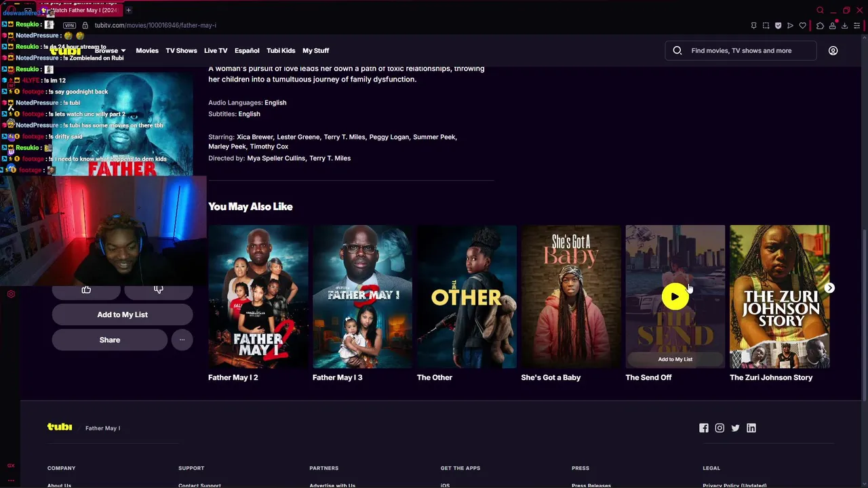Expand the Browse dropdown menu
This screenshot has height=488, width=868.
[110, 51]
